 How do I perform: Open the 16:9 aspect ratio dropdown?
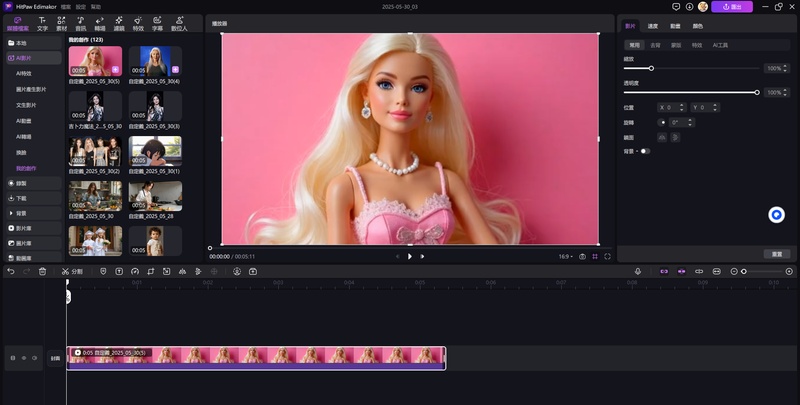[566, 256]
